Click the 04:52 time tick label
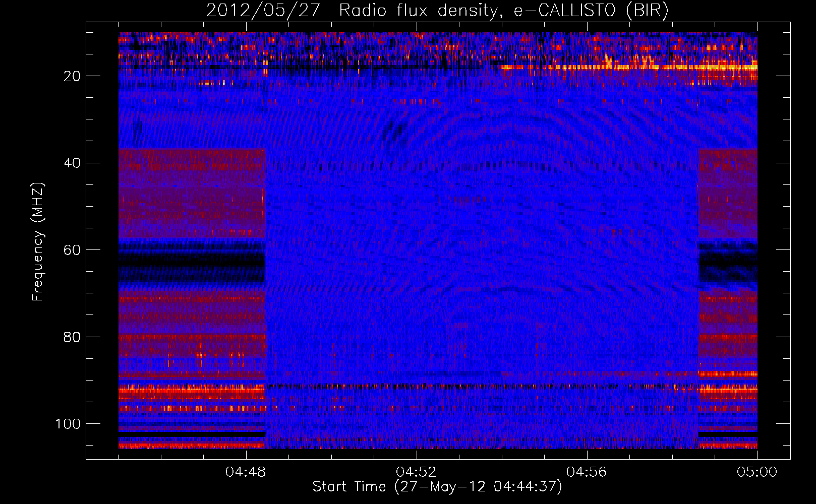The height and width of the screenshot is (504, 816). point(416,472)
